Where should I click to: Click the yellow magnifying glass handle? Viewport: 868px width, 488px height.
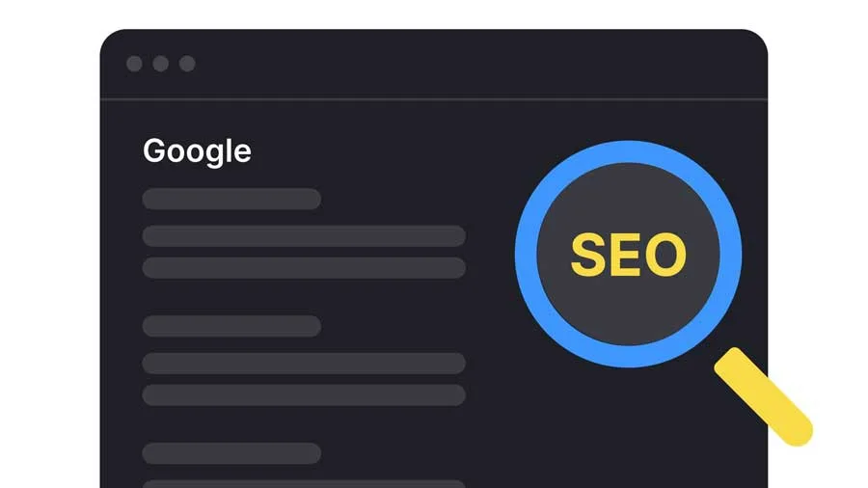coord(764,396)
